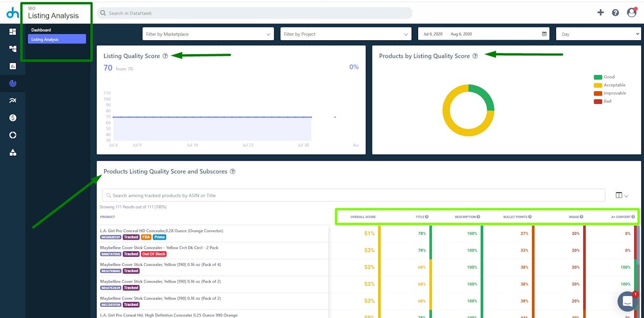Click the 70 quality score number
Viewport: 644px width, 318px height.
click(x=108, y=68)
